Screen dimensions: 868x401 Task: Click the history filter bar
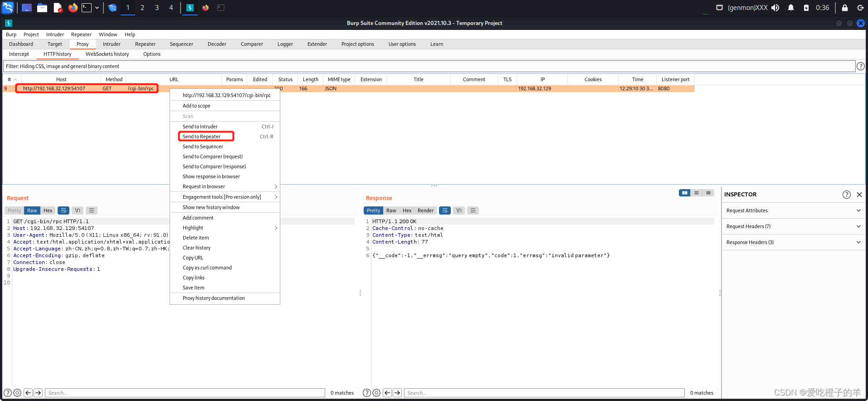[x=429, y=66]
